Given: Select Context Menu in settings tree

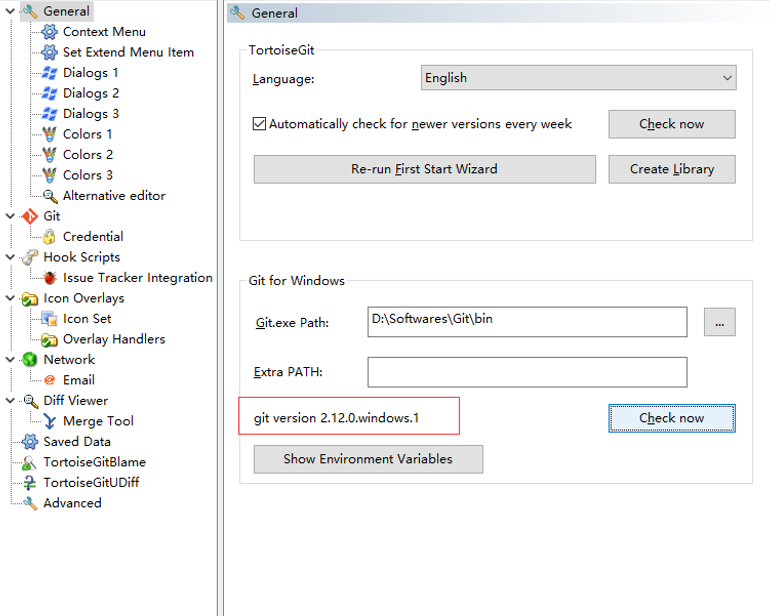Looking at the screenshot, I should pyautogui.click(x=104, y=32).
